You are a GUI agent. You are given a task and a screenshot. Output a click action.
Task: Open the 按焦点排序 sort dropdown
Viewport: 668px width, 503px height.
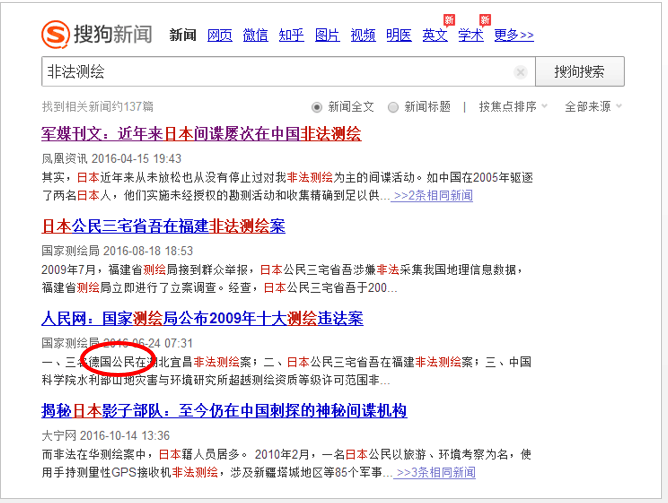tap(513, 106)
